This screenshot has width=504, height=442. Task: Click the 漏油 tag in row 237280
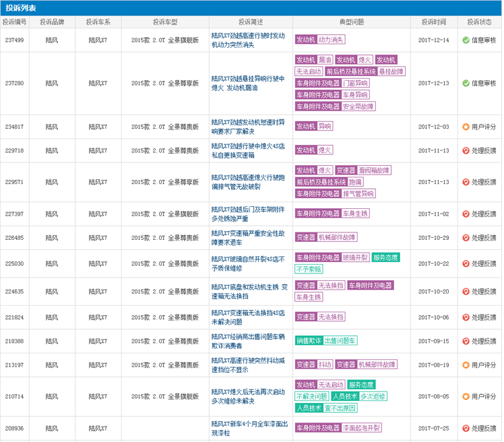[325, 60]
